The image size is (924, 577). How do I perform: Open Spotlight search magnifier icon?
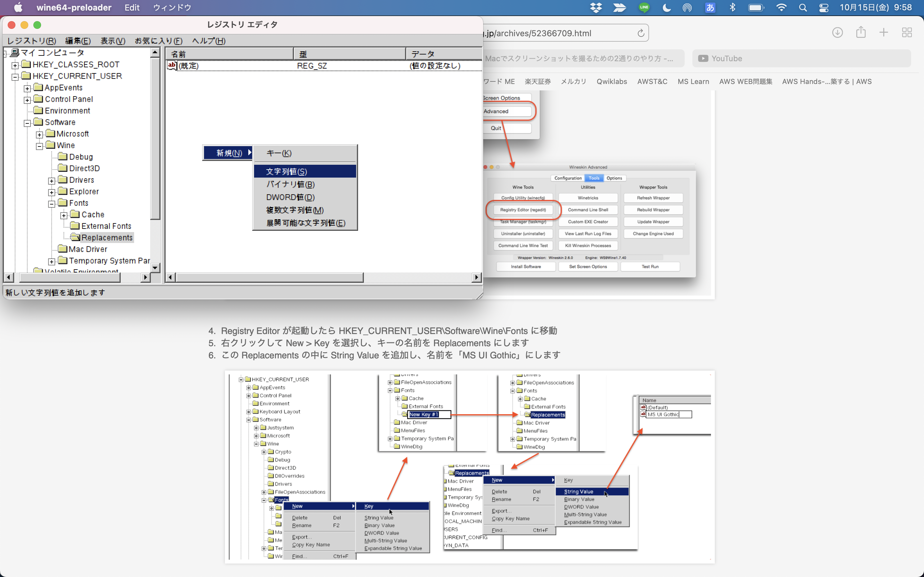pyautogui.click(x=803, y=8)
